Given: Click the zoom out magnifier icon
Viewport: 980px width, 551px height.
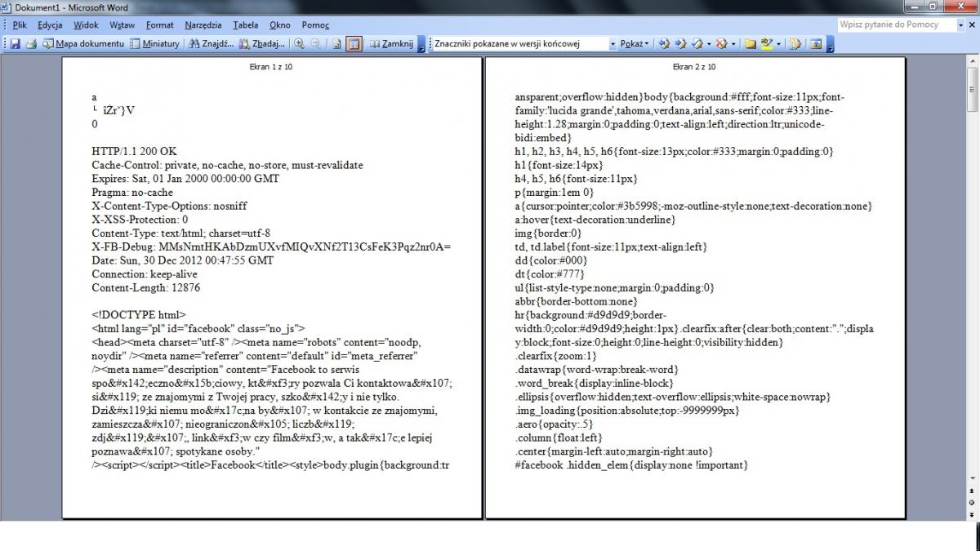Looking at the screenshot, I should point(315,43).
